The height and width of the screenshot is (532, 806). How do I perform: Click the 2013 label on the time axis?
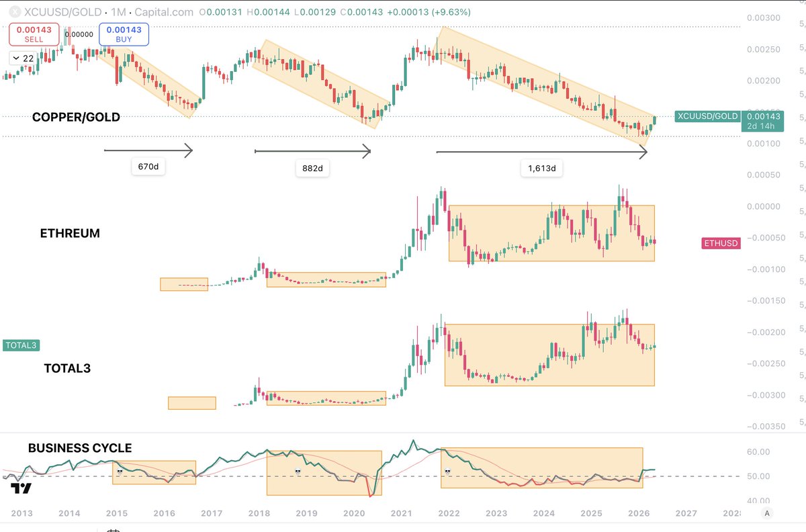22,514
